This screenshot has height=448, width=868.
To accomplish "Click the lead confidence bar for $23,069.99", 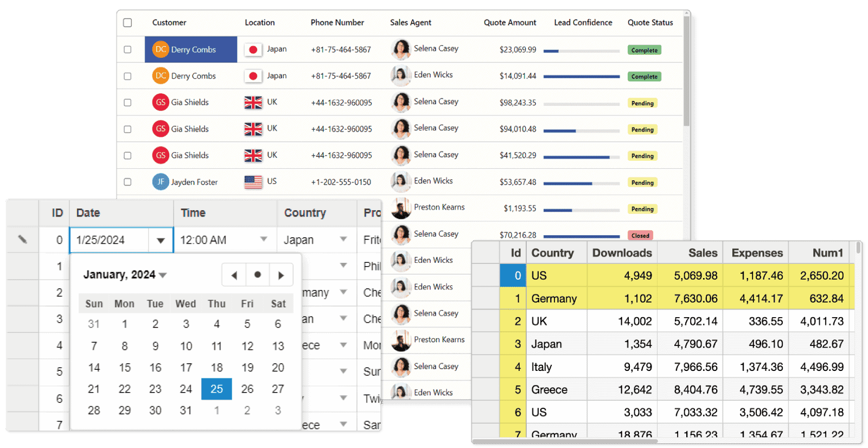I will [x=581, y=51].
